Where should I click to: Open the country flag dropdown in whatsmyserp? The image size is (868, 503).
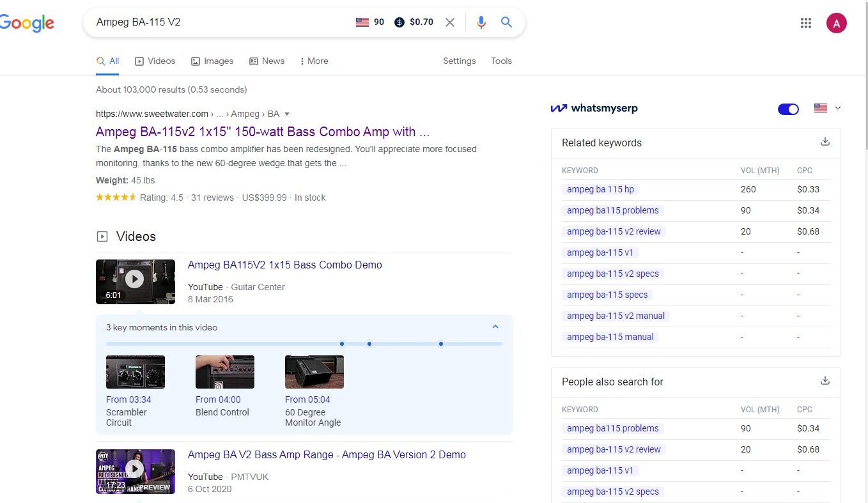tap(828, 108)
